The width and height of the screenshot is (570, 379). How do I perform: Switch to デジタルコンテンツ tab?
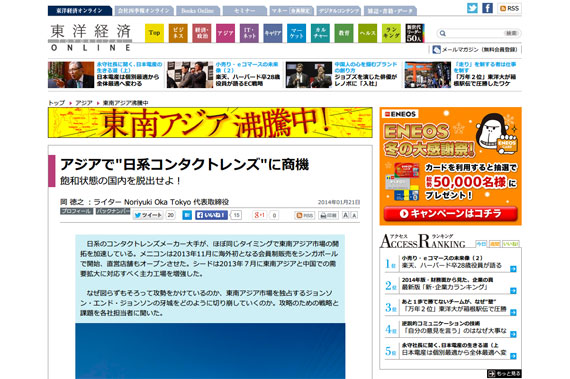pyautogui.click(x=339, y=11)
